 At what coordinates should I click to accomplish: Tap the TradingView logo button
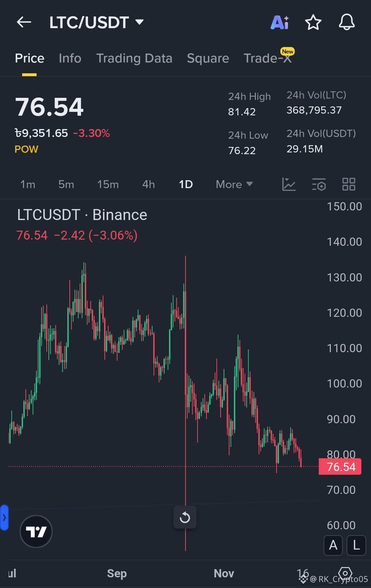click(36, 532)
